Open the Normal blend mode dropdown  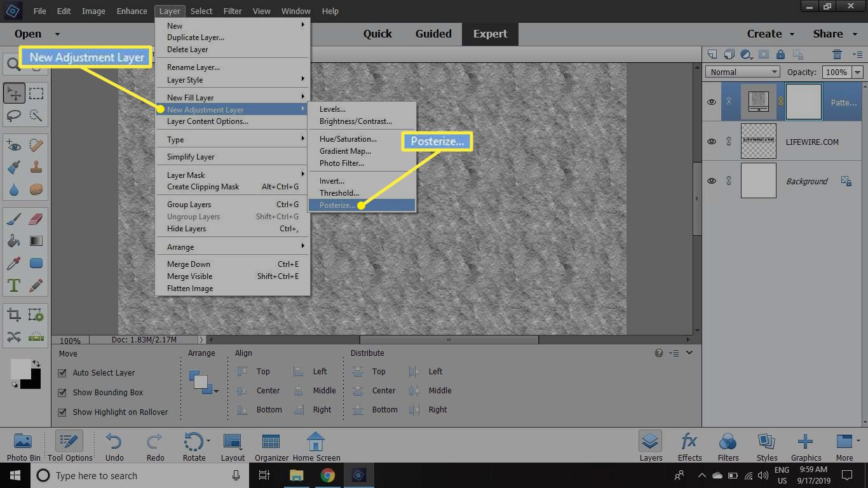(742, 72)
